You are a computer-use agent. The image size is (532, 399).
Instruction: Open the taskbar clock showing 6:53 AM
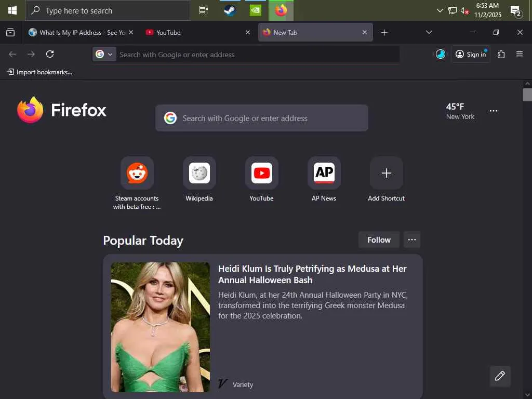click(487, 10)
